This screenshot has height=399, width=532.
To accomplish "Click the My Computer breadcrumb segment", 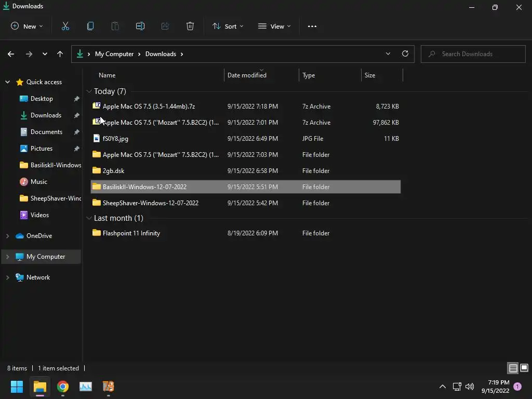I will [x=114, y=54].
